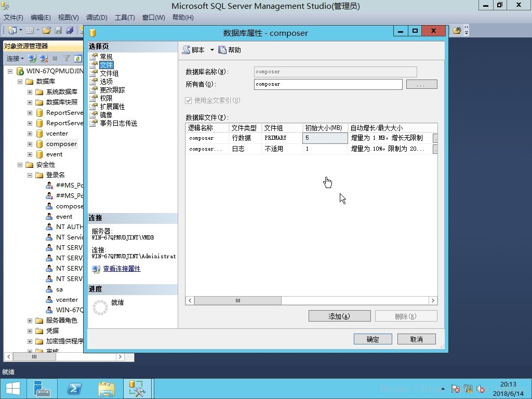Click Connect Object Explorer icon
The width and height of the screenshot is (532, 399).
pos(32,58)
